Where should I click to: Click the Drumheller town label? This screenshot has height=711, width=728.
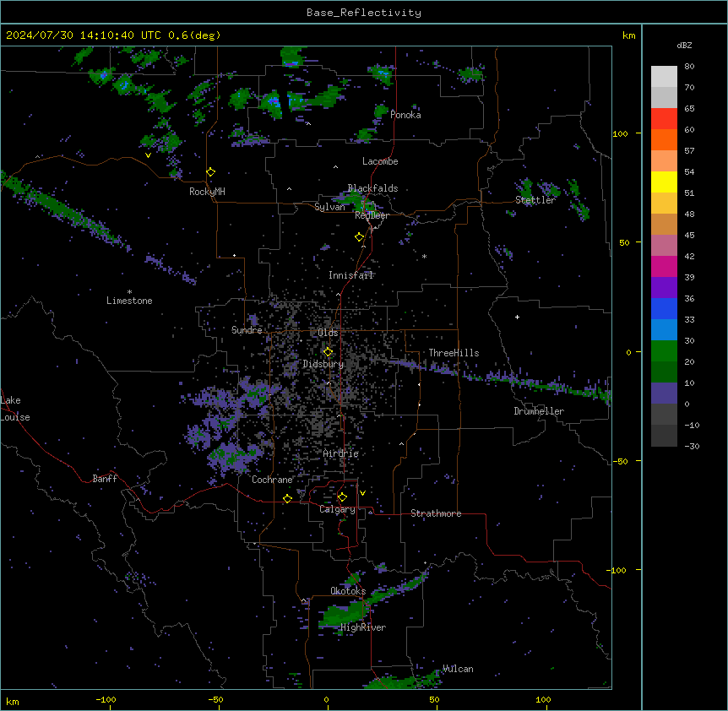point(539,411)
